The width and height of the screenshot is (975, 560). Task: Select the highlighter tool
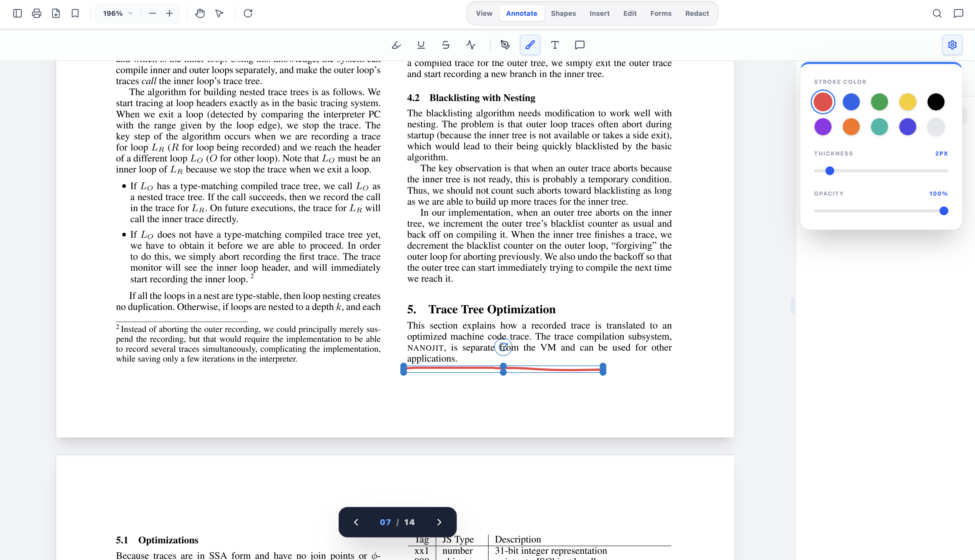(396, 45)
